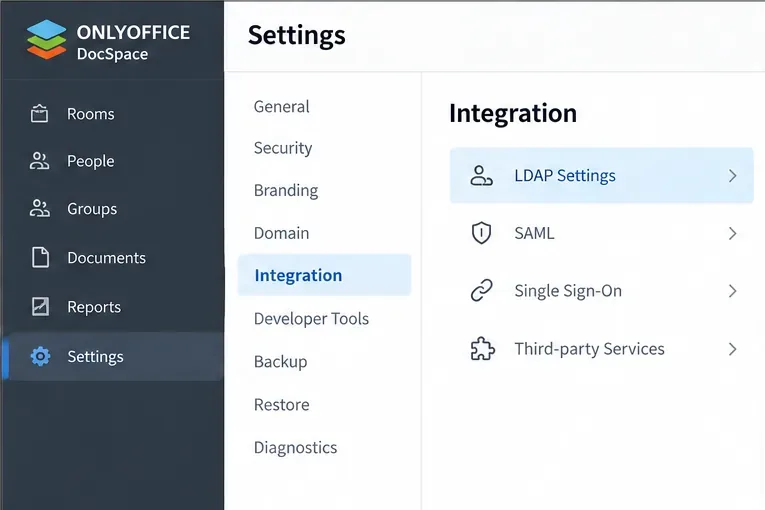Click the Rooms icon in sidebar
Image resolution: width=765 pixels, height=510 pixels.
click(40, 113)
